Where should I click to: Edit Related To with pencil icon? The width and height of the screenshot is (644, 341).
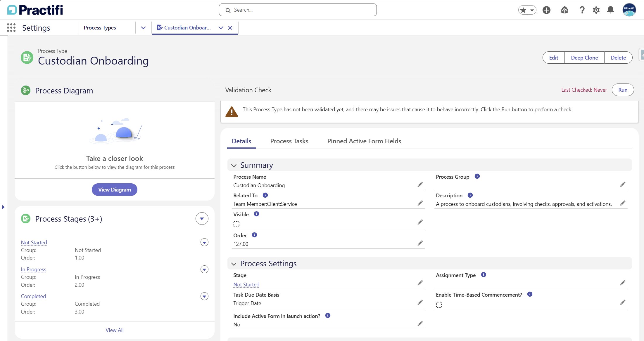[420, 203]
